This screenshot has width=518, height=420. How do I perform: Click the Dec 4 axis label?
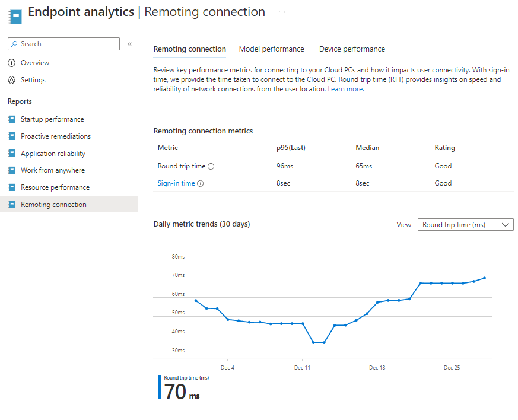228,368
